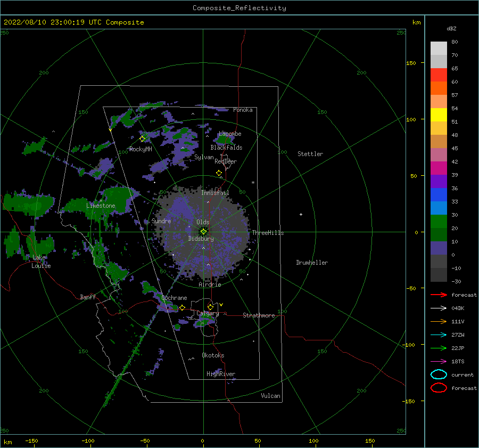Click the Blackfalds city label
Image resolution: width=479 pixels, height=448 pixels.
226,148
